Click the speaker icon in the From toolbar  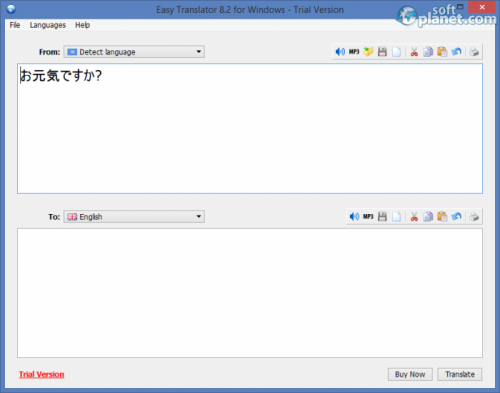tap(340, 52)
